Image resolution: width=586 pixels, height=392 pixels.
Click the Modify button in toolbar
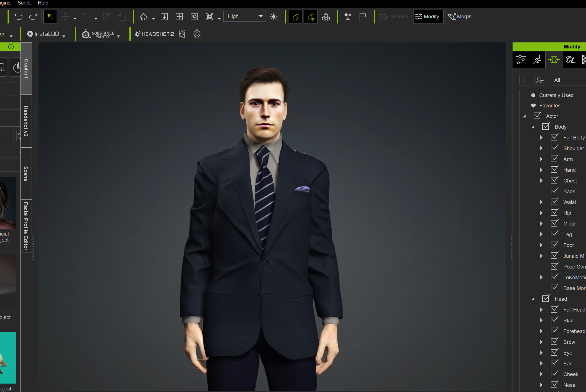point(428,17)
